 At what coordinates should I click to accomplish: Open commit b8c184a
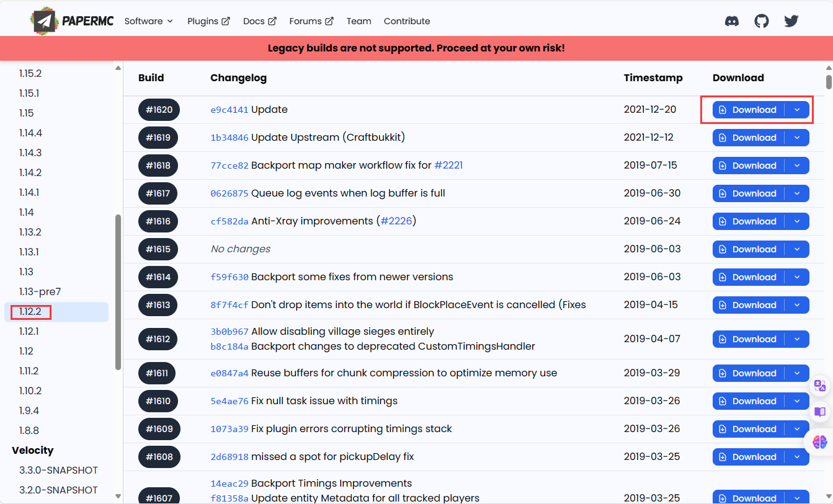pyautogui.click(x=229, y=347)
